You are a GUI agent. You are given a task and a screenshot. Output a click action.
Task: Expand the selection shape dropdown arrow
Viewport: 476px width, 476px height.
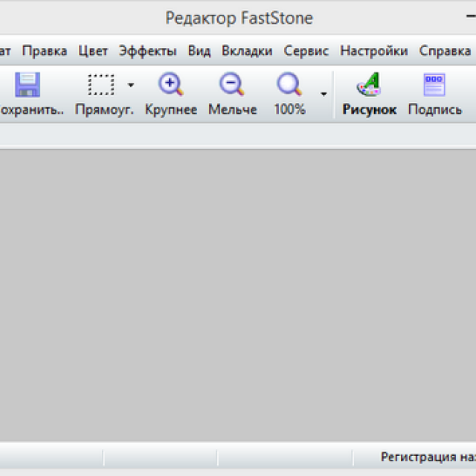click(x=131, y=86)
